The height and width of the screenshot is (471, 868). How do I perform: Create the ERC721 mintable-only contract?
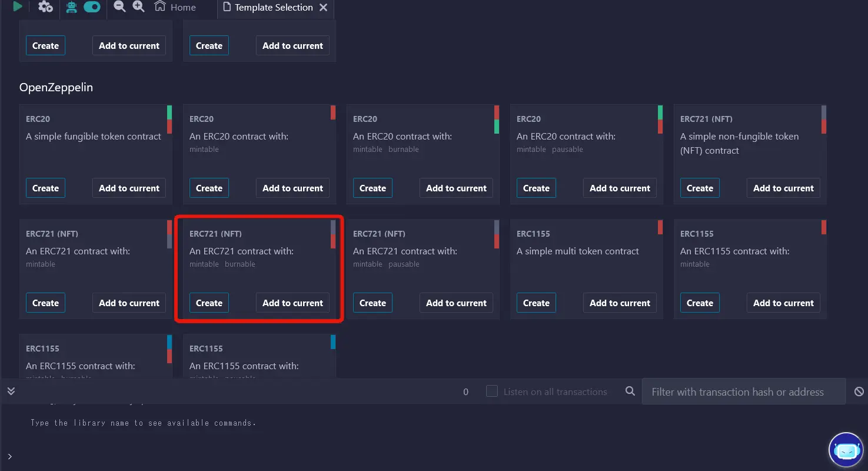click(x=45, y=303)
